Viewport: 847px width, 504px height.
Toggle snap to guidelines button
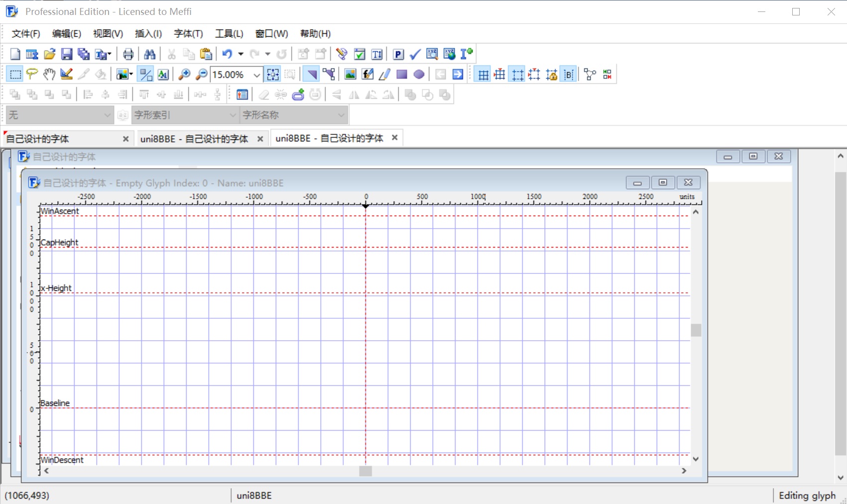534,74
